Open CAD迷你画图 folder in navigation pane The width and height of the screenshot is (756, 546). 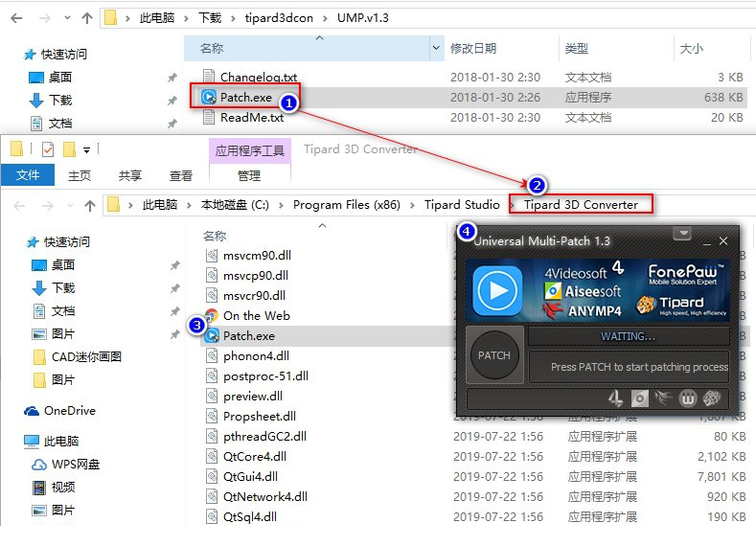(x=78, y=357)
